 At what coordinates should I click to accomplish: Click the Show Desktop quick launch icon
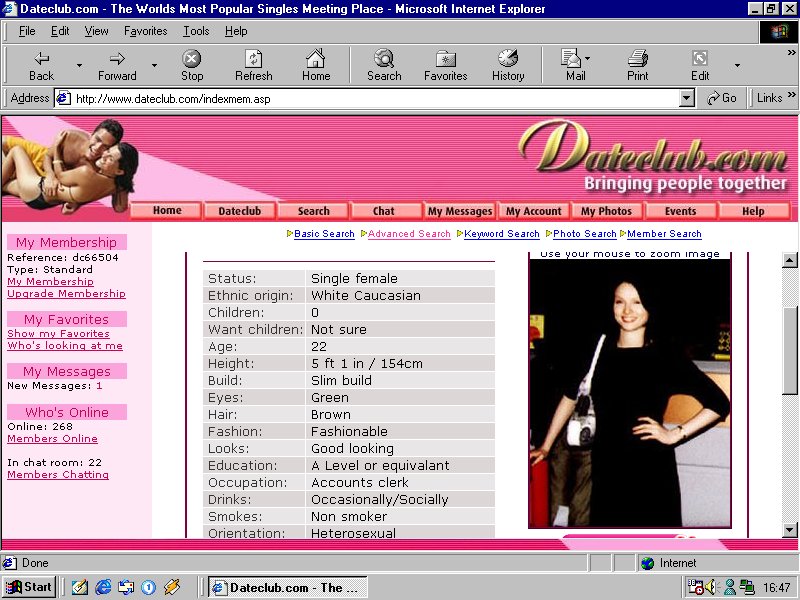80,587
